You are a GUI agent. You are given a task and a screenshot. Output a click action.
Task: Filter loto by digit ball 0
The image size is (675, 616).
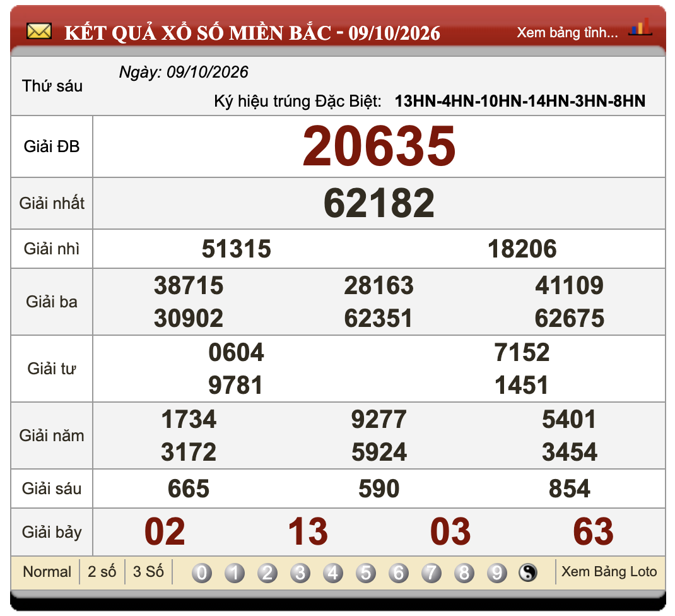[202, 573]
